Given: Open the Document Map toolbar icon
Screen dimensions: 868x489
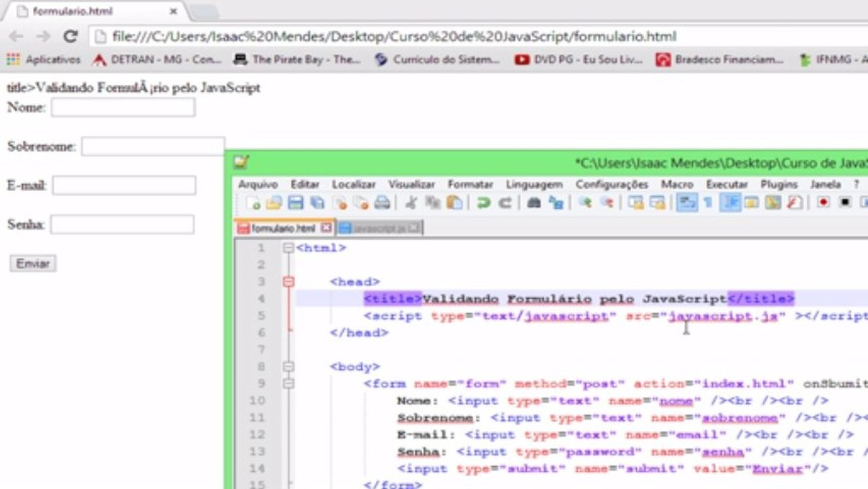Looking at the screenshot, I should (773, 202).
